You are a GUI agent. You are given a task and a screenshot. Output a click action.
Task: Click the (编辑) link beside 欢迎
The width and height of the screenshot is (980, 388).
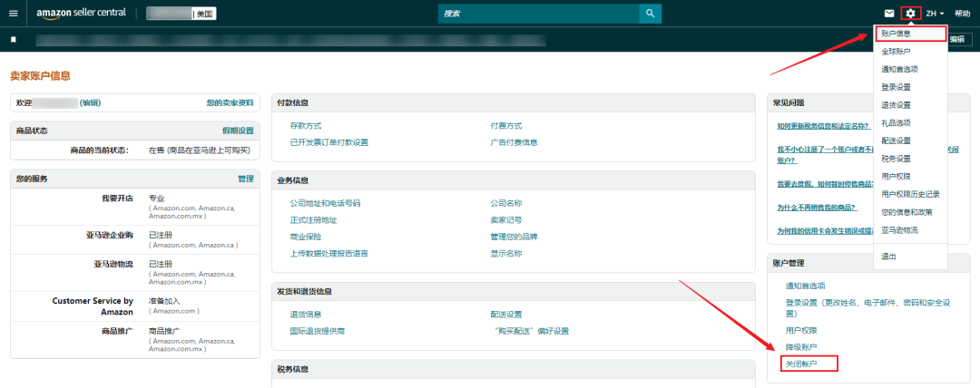coord(90,102)
